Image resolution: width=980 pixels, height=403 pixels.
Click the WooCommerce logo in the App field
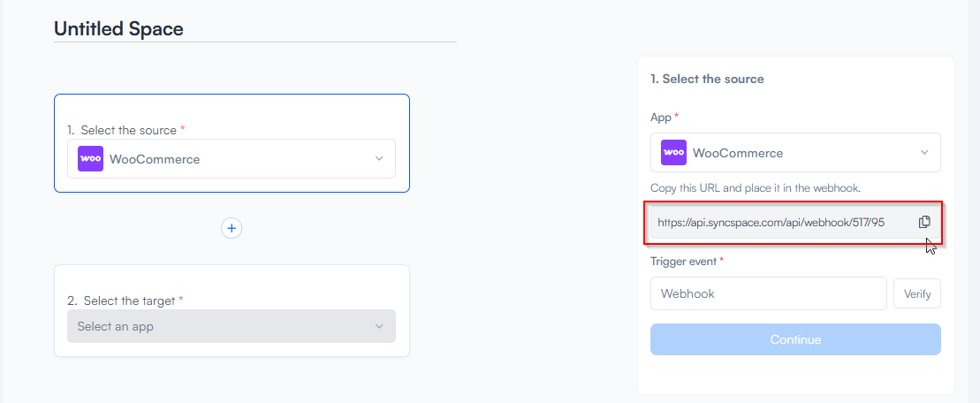[x=673, y=153]
